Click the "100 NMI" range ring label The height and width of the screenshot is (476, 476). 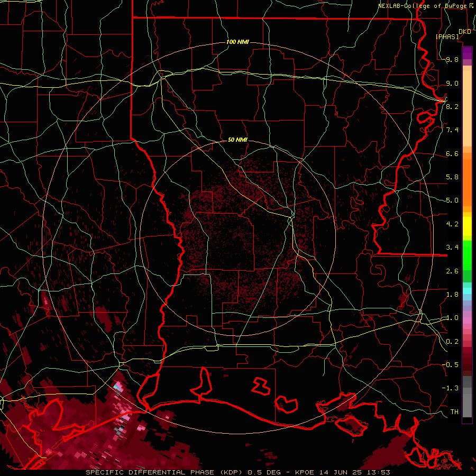pyautogui.click(x=237, y=42)
